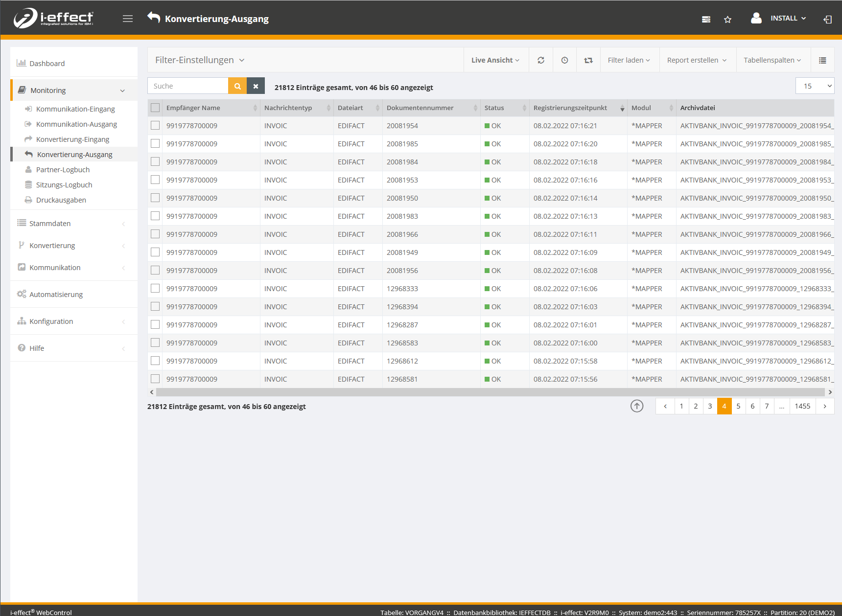Click the clock icon in the toolbar
The height and width of the screenshot is (616, 842).
[x=564, y=60]
